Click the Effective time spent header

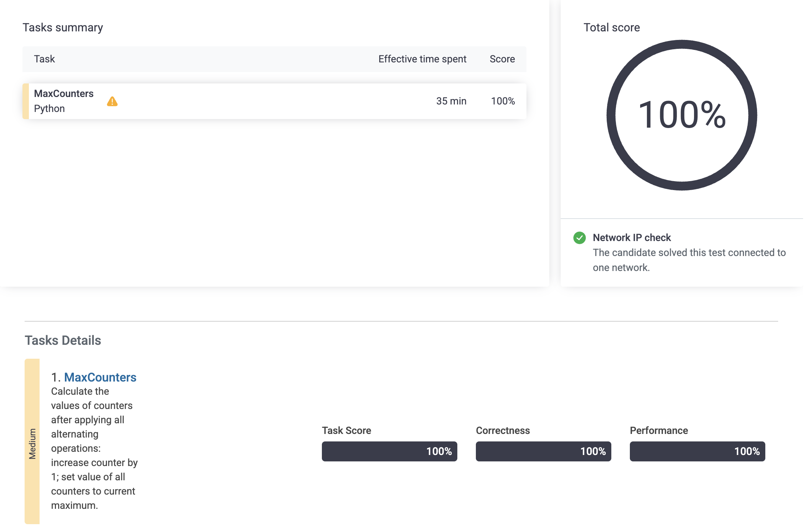[x=422, y=59]
